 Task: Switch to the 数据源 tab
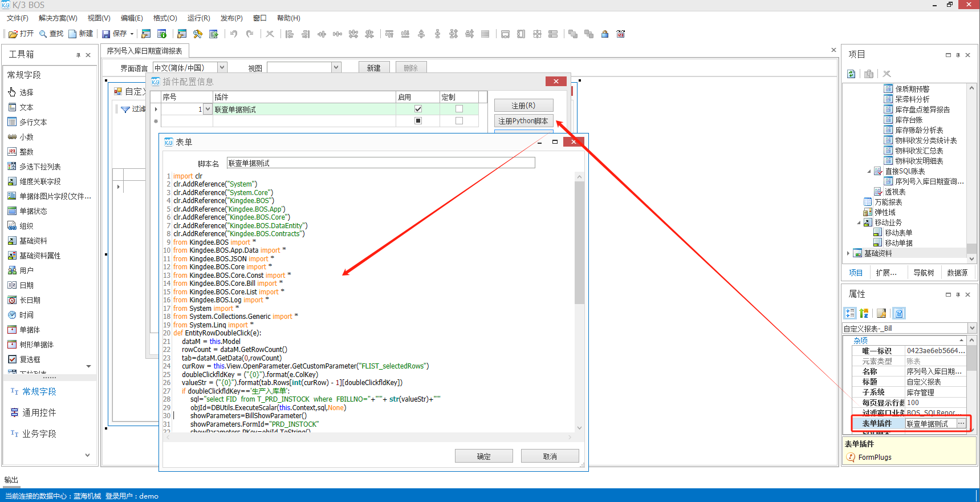pyautogui.click(x=957, y=273)
